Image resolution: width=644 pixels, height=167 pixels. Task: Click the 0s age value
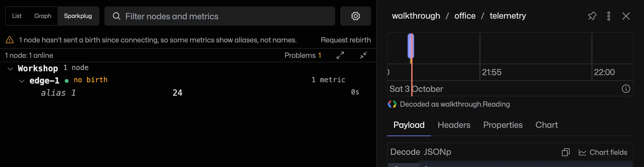point(355,92)
